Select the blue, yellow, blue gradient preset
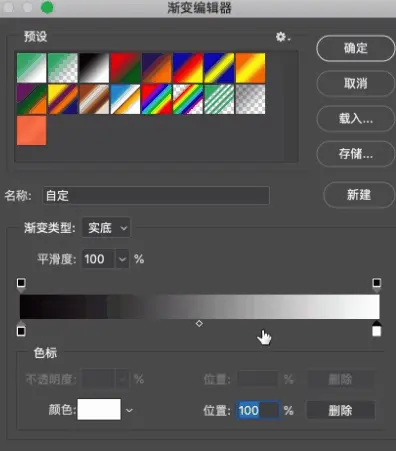396x451 pixels. coord(219,68)
